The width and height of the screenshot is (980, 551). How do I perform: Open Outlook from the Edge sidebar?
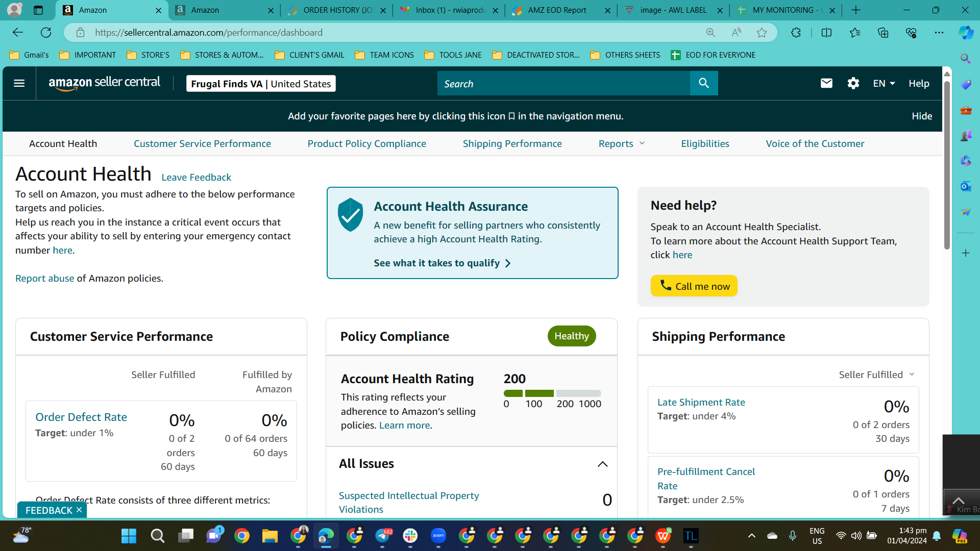(x=966, y=186)
